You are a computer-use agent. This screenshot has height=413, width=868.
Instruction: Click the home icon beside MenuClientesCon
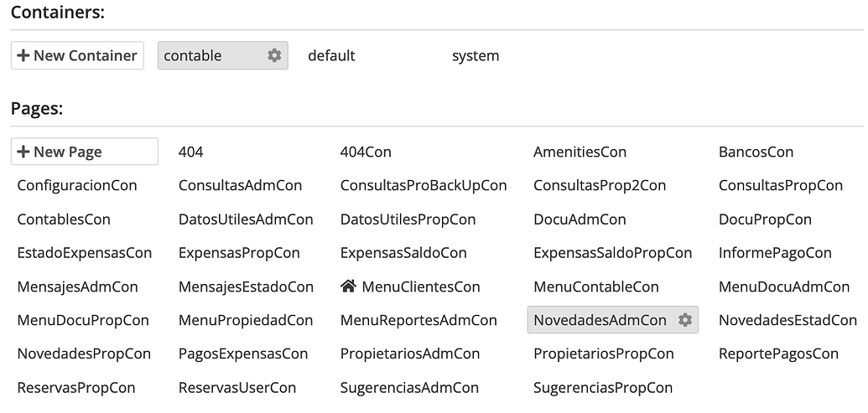(348, 286)
